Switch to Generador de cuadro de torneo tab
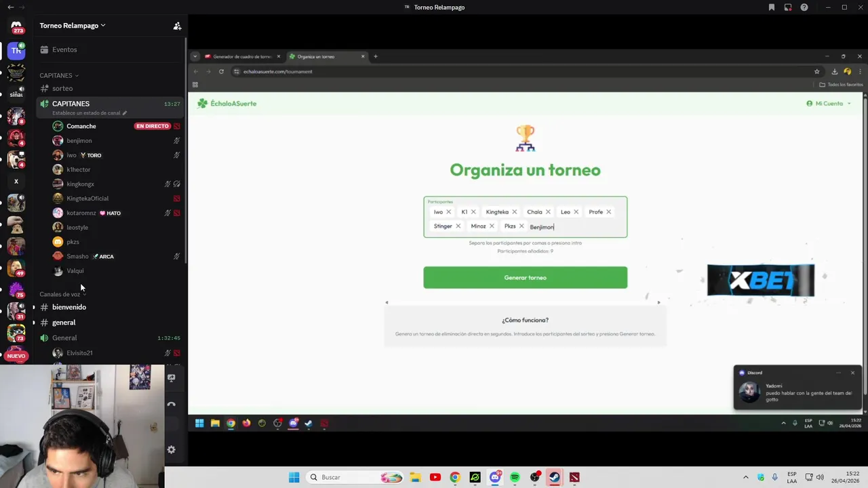Viewport: 868px width, 488px height. pyautogui.click(x=241, y=56)
